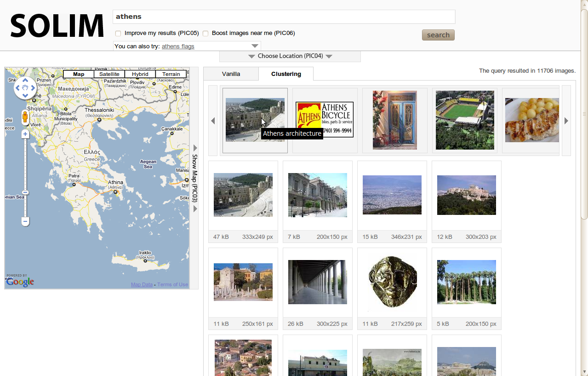The image size is (588, 376).
Task: Click the map zoom level slider handle
Action: tap(25, 192)
